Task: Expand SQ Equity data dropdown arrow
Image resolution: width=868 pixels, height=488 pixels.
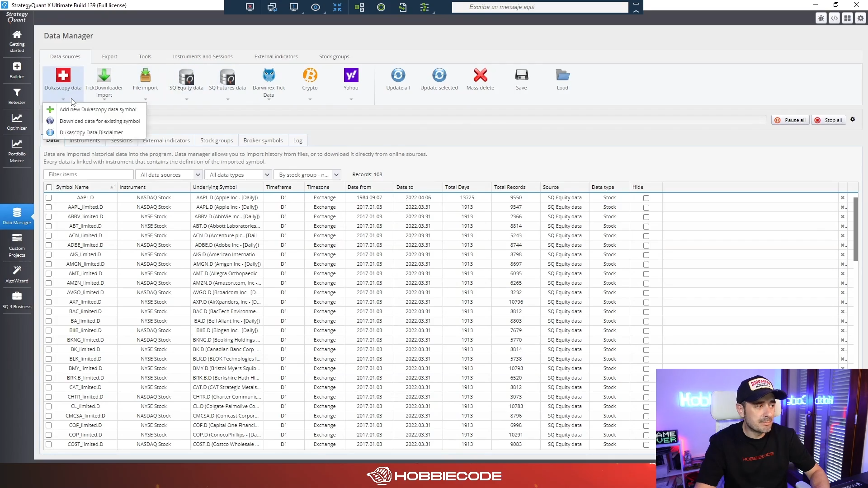Action: coord(186,99)
